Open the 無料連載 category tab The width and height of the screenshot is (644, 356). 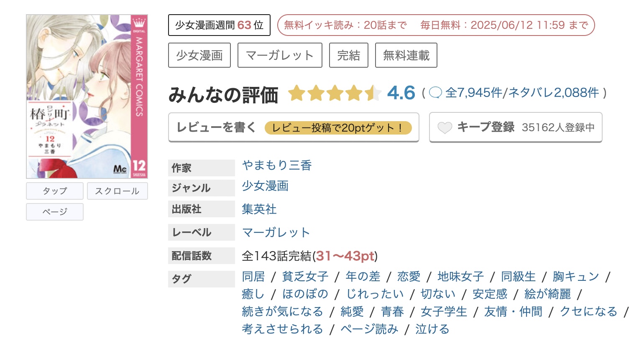pyautogui.click(x=406, y=55)
